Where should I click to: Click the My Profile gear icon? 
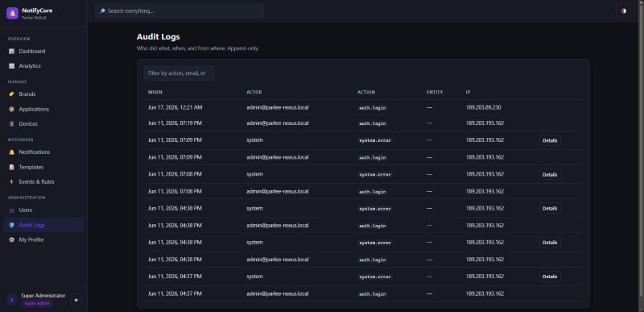[x=11, y=239]
